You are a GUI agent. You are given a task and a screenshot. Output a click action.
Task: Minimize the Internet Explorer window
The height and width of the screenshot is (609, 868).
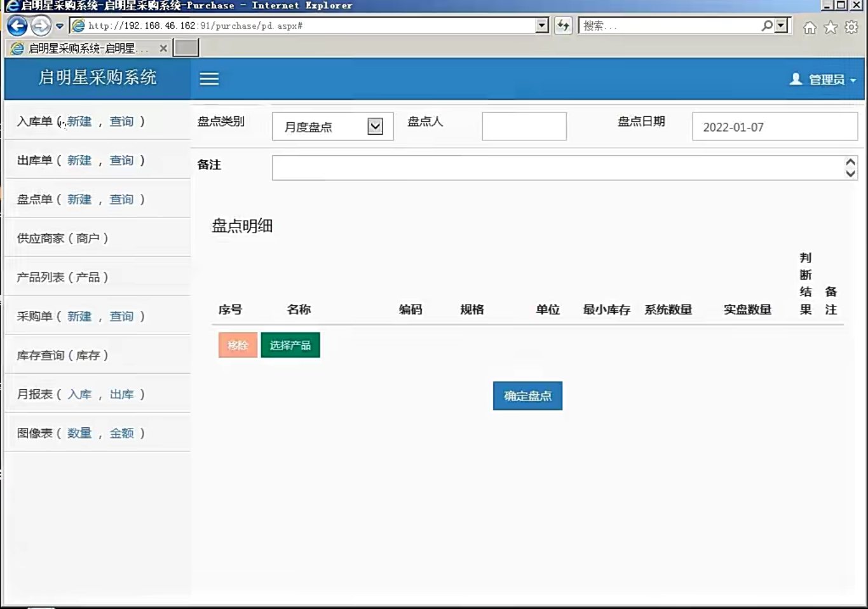click(827, 5)
